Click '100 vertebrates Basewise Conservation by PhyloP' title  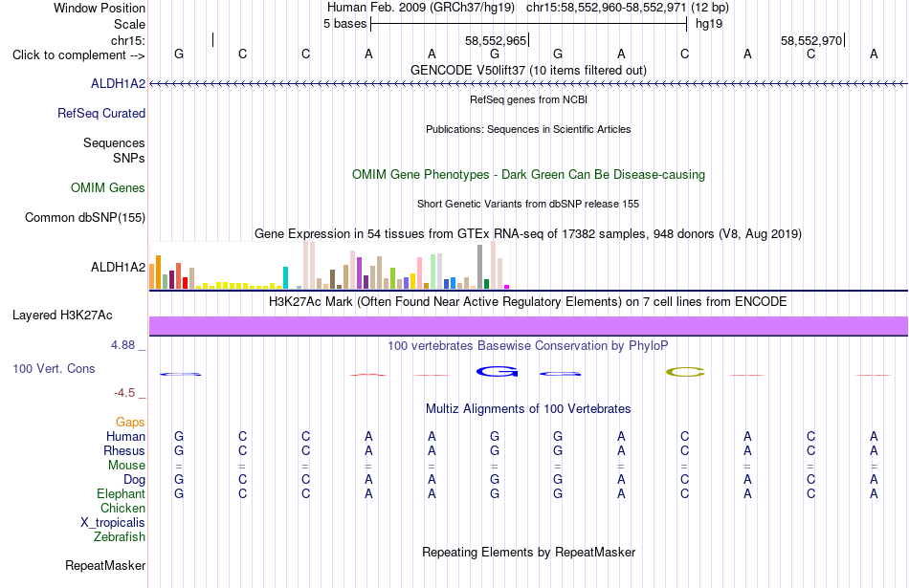[528, 346]
